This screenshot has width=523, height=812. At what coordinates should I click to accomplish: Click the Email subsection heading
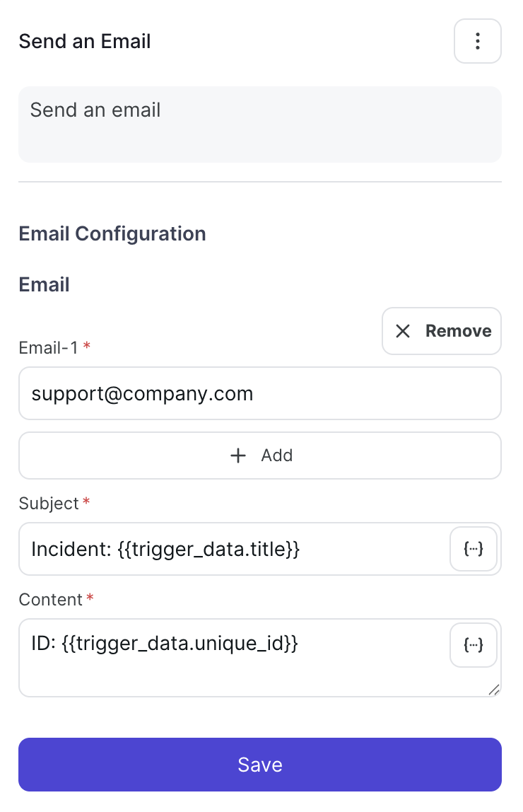click(44, 284)
